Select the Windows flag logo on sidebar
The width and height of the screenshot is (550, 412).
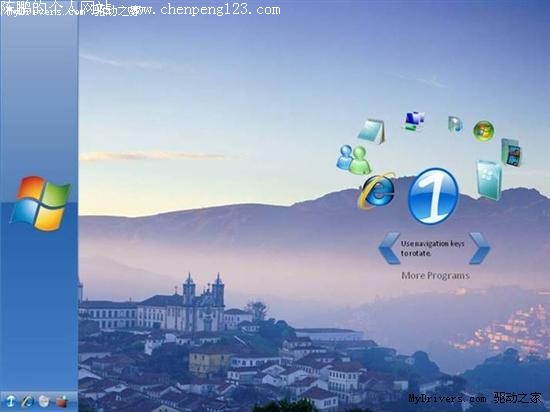pyautogui.click(x=40, y=203)
